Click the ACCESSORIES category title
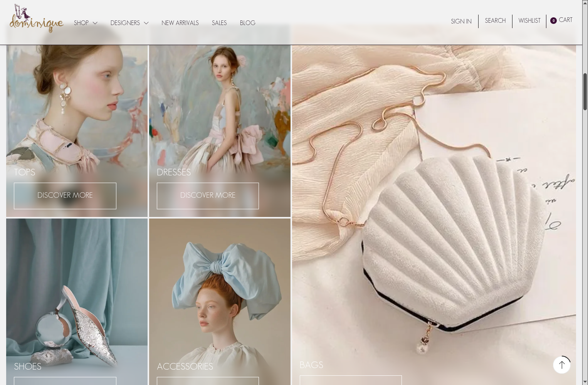The height and width of the screenshot is (385, 588). pos(185,367)
